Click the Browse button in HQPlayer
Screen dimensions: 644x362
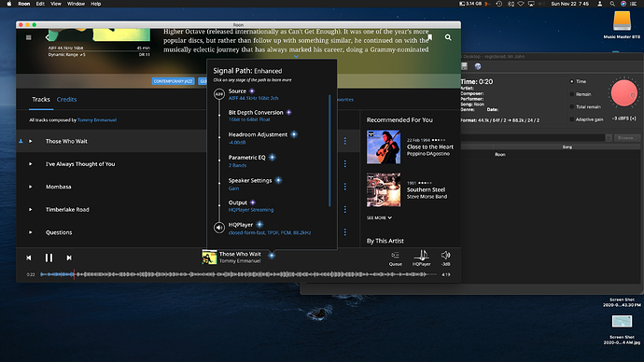pyautogui.click(x=626, y=138)
